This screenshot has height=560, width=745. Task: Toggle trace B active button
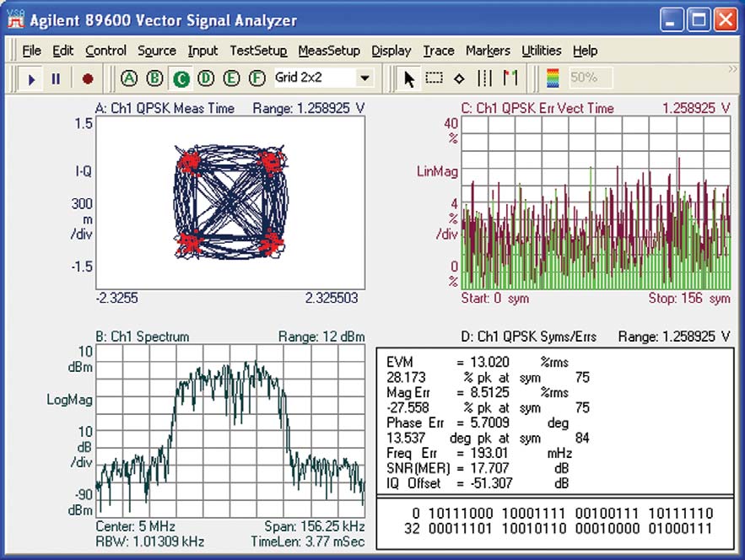(x=154, y=78)
